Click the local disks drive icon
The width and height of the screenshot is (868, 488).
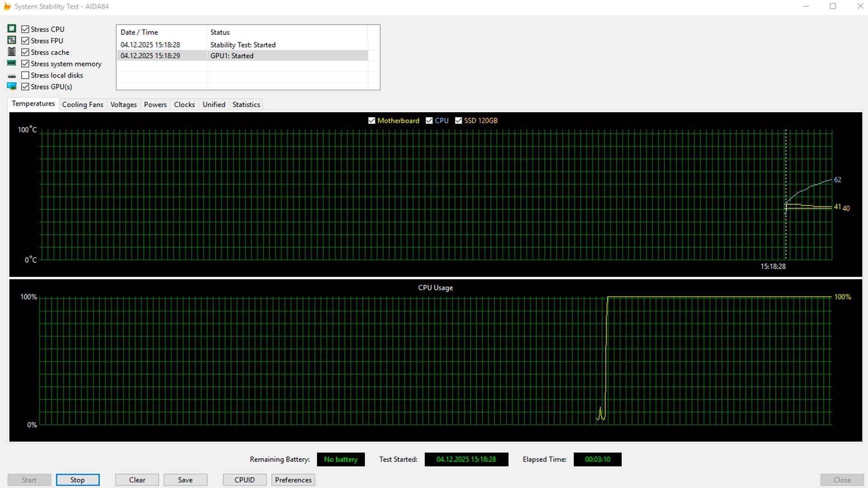(12, 76)
